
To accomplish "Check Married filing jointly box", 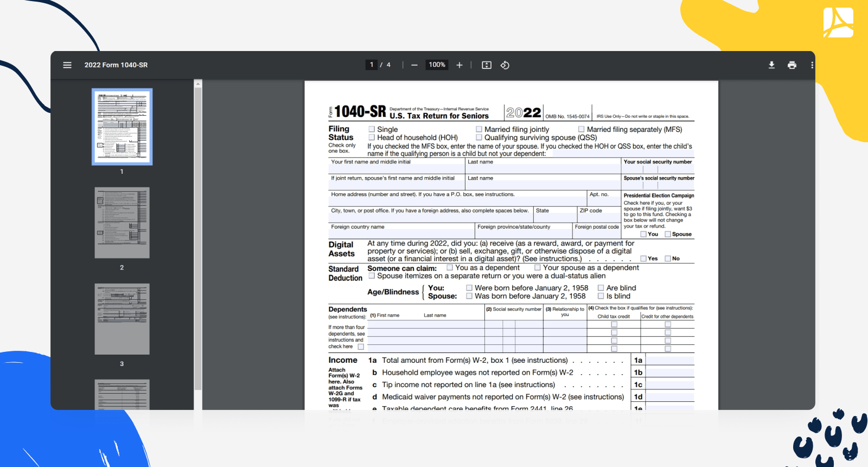I will point(479,129).
